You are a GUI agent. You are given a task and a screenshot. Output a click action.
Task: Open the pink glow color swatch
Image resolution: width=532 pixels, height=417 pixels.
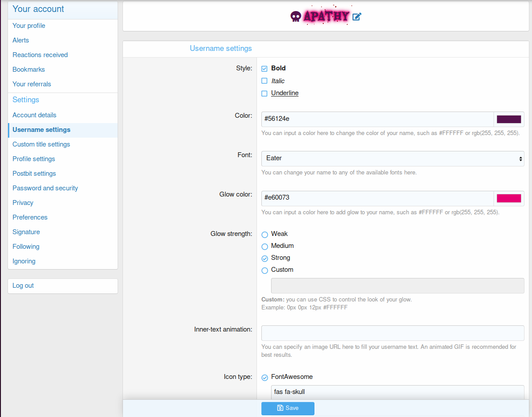click(x=509, y=198)
